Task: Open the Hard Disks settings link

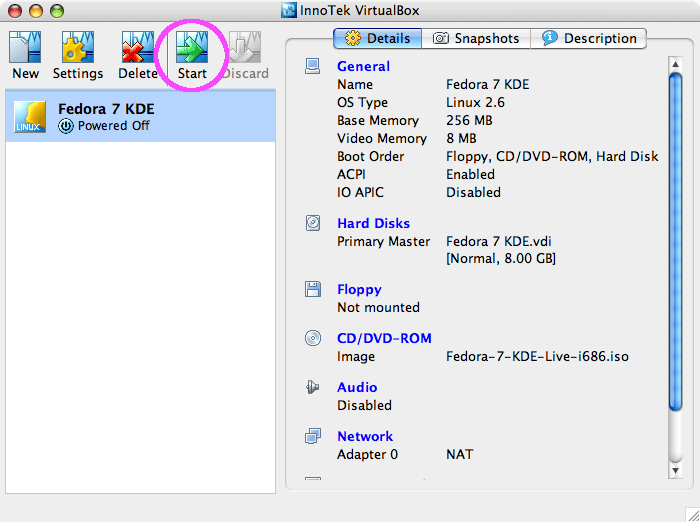Action: [373, 224]
